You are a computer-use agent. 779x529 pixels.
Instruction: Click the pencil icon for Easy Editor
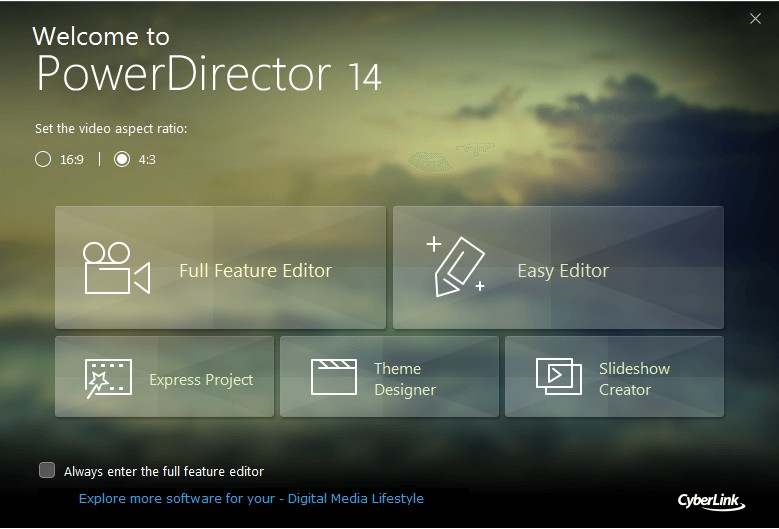(x=457, y=267)
